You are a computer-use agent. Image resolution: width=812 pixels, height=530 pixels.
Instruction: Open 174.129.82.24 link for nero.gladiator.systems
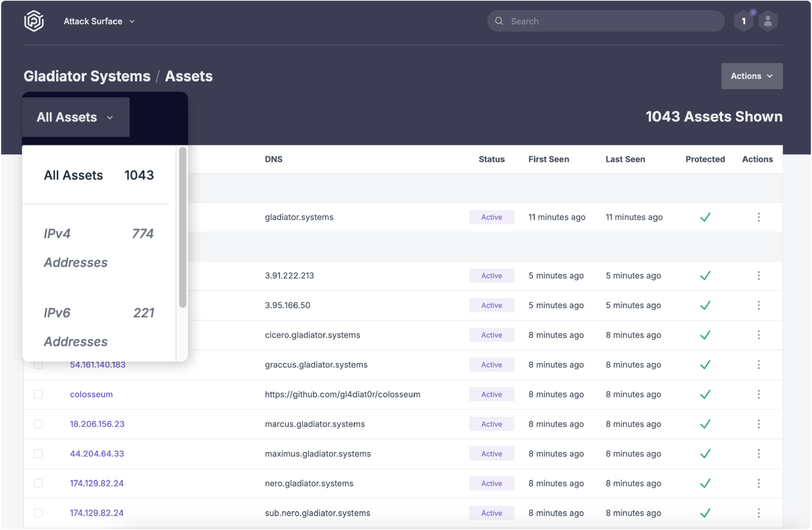pos(97,483)
